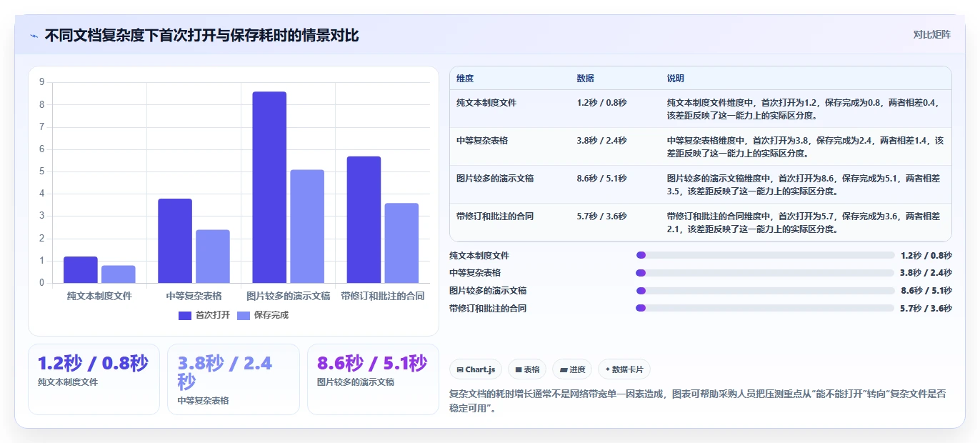Click the y-axis value 9 on the chart
The image size is (980, 443).
[41, 82]
